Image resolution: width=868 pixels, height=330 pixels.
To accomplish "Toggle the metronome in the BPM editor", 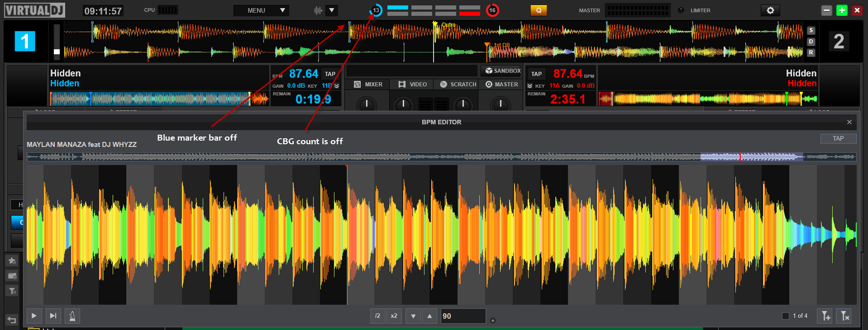I will 72,316.
